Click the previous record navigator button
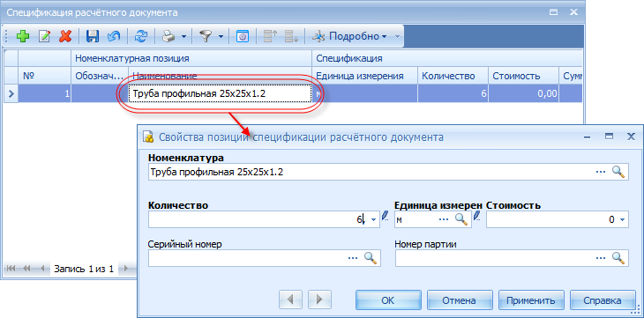The height and width of the screenshot is (318, 644). (42, 269)
